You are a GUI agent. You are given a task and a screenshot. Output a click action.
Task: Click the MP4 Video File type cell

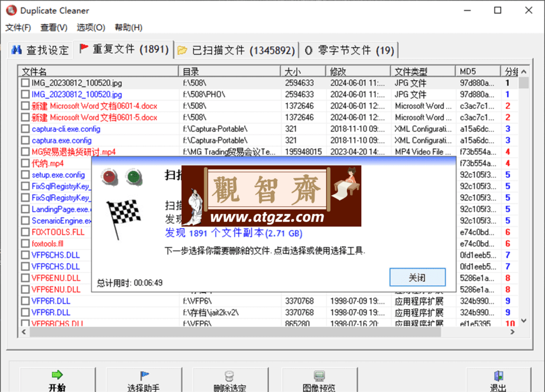click(423, 152)
